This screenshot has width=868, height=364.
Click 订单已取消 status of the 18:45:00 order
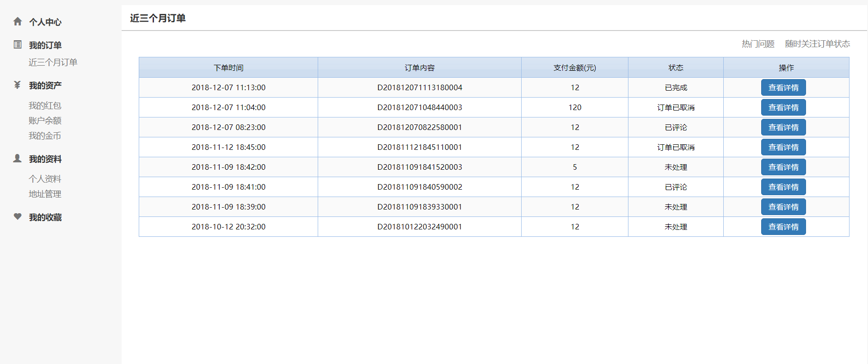click(676, 147)
